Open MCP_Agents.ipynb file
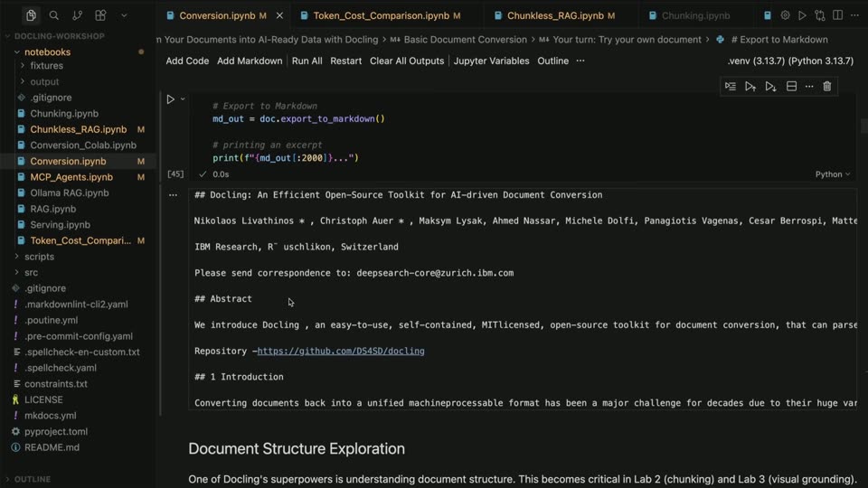Viewport: 868px width, 488px height. pos(71,177)
